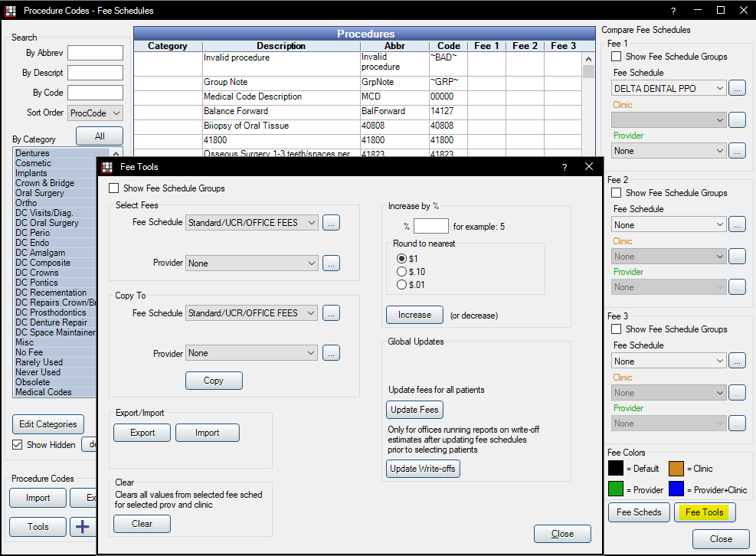Open ellipsis picker for Copy To provider
The width and height of the screenshot is (756, 556).
click(331, 353)
